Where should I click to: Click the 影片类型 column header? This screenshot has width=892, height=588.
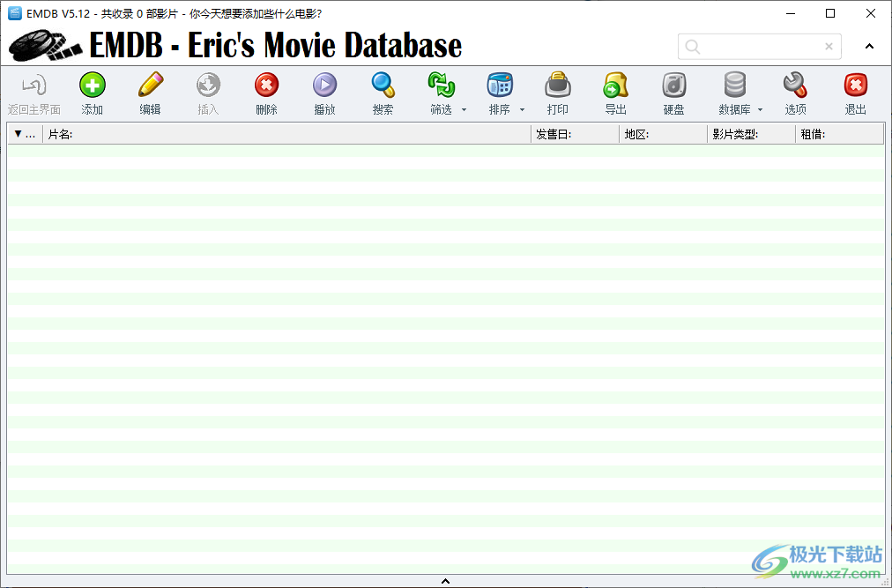pos(751,134)
